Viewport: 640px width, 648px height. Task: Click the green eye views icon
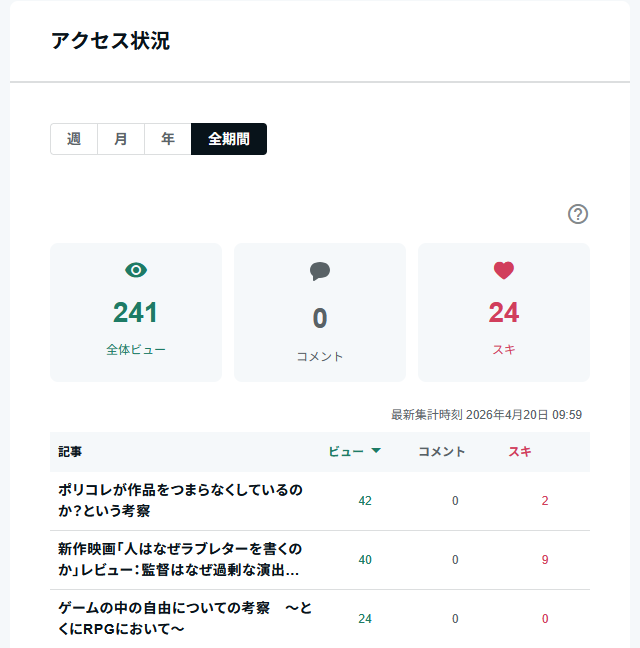coord(136,270)
